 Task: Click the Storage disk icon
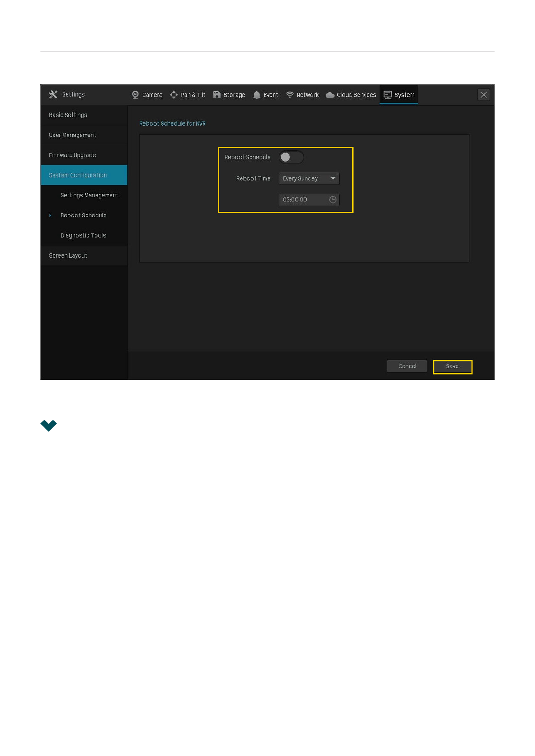[x=217, y=95]
